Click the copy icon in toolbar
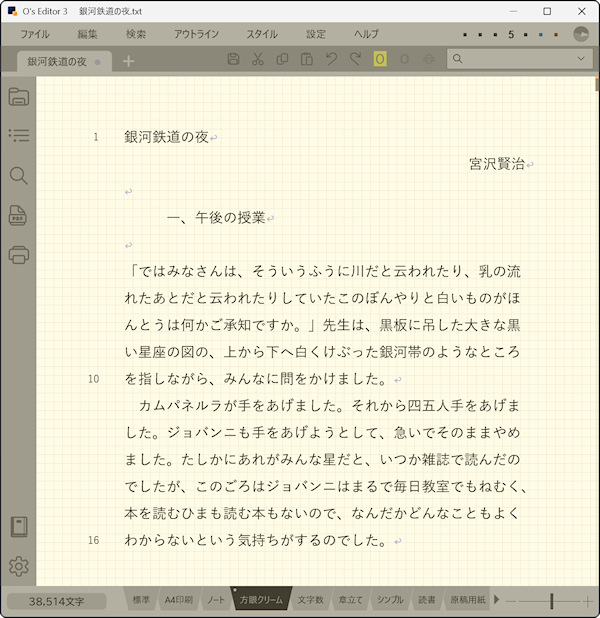Image resolution: width=600 pixels, height=618 pixels. pyautogui.click(x=282, y=60)
